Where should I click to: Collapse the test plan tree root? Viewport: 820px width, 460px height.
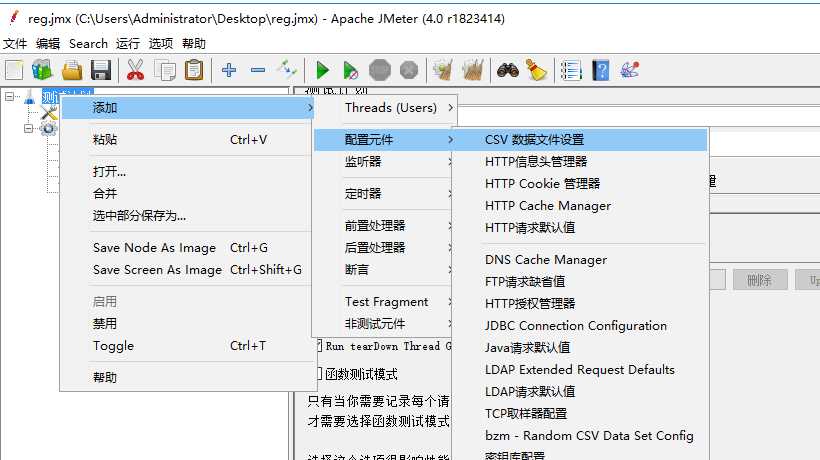pyautogui.click(x=9, y=97)
